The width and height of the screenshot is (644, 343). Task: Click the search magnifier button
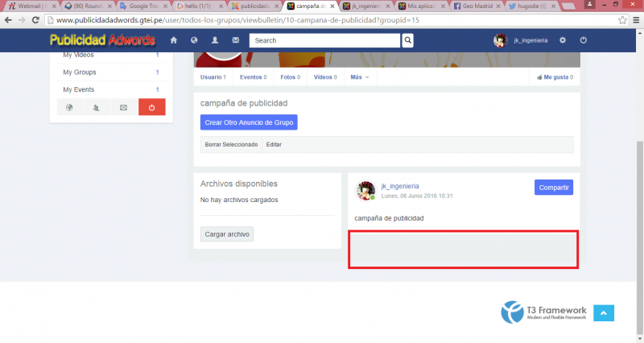[x=407, y=40]
